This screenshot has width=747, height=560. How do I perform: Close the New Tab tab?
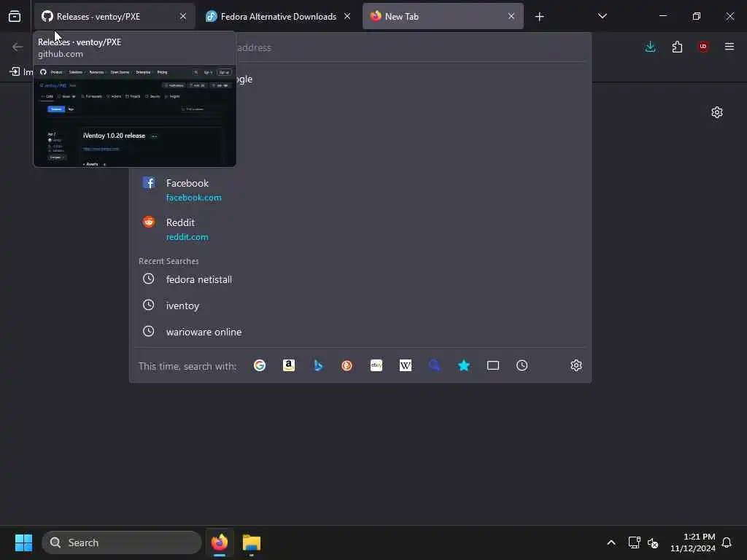(511, 16)
